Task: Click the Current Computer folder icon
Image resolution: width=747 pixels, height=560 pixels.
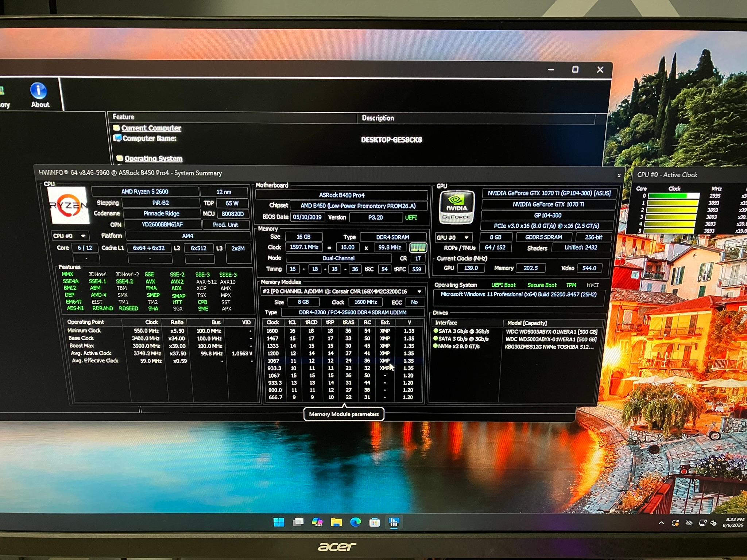Action: [x=116, y=128]
